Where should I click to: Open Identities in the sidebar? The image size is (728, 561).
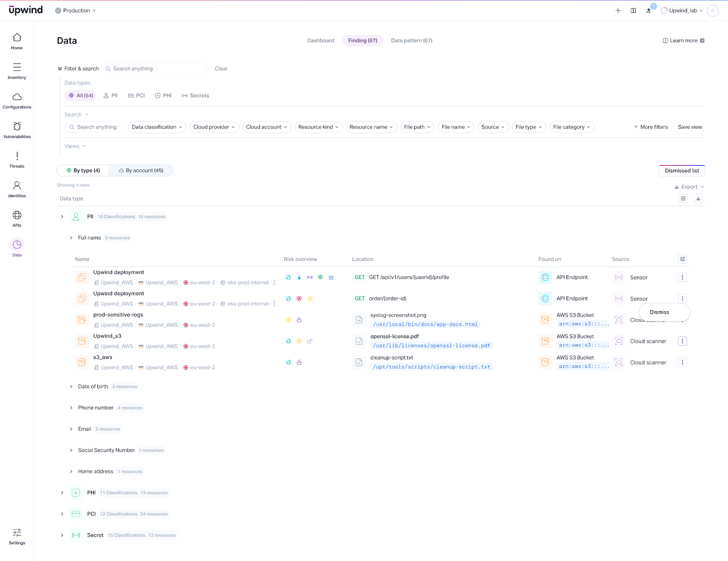17,189
